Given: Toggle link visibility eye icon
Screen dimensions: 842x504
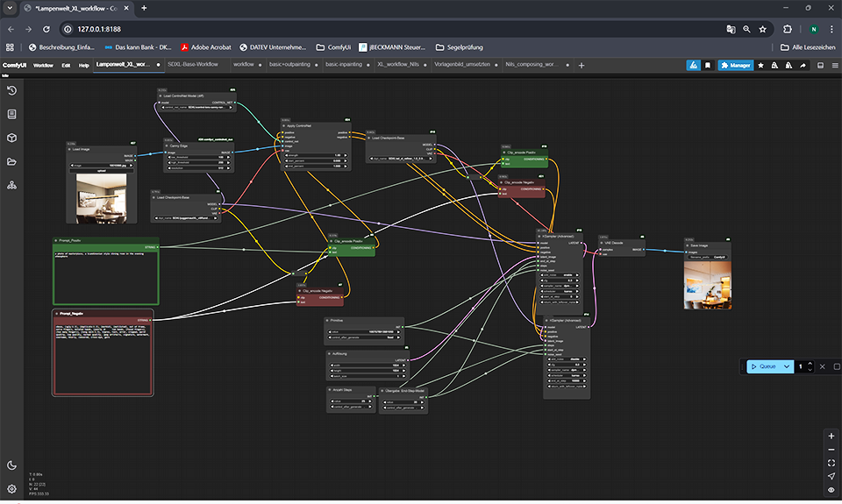Looking at the screenshot, I should tap(831, 490).
